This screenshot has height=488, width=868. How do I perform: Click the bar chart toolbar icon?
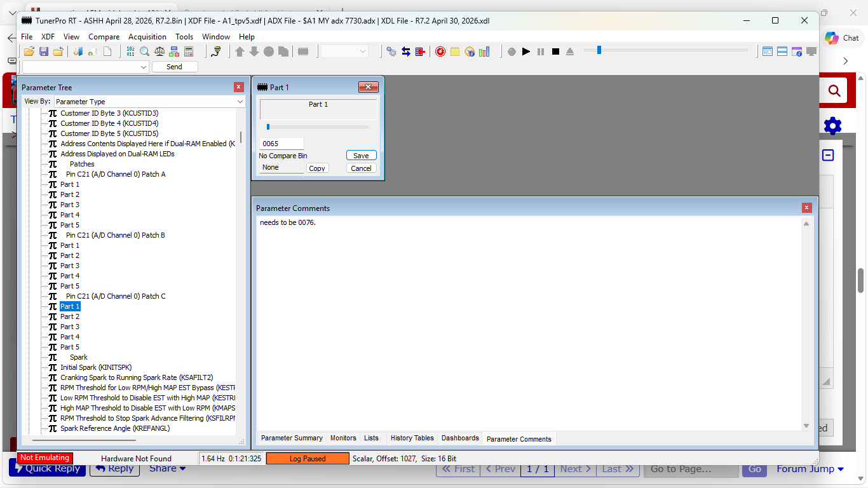click(x=484, y=51)
